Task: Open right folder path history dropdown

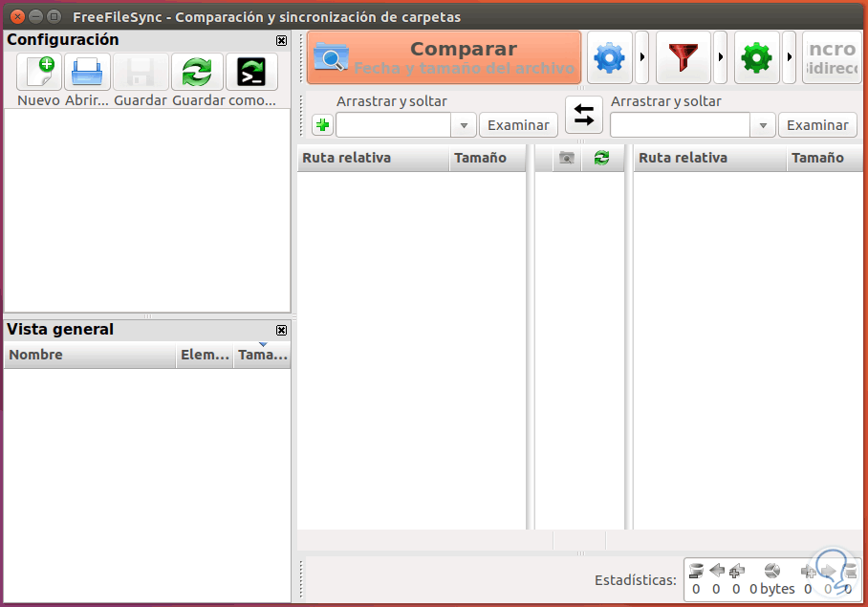Action: point(763,125)
